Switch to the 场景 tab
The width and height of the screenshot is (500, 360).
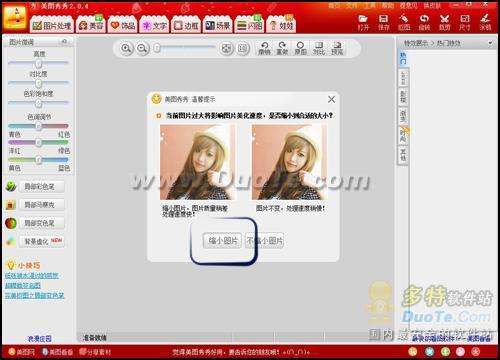pyautogui.click(x=218, y=25)
